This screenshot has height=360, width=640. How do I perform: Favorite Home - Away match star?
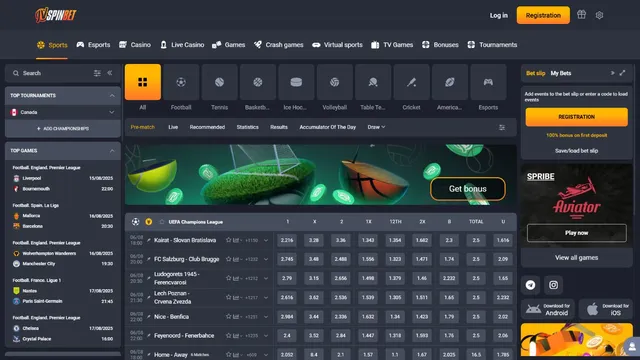(229, 354)
